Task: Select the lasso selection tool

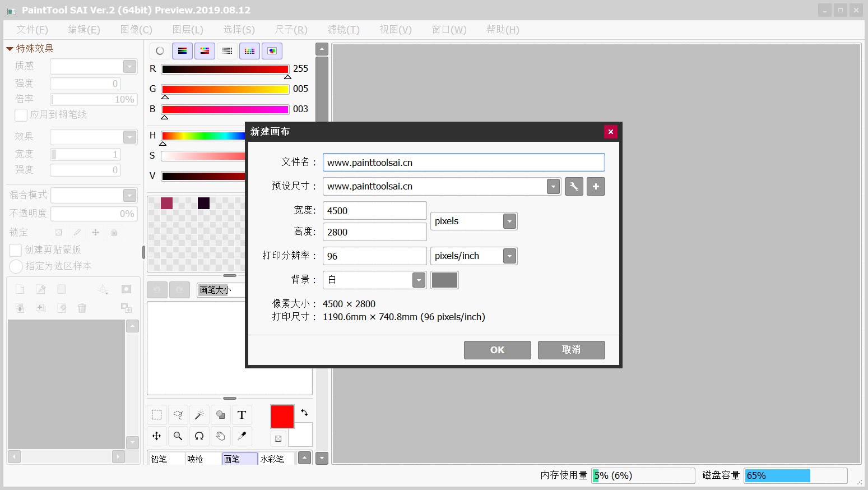Action: [178, 415]
